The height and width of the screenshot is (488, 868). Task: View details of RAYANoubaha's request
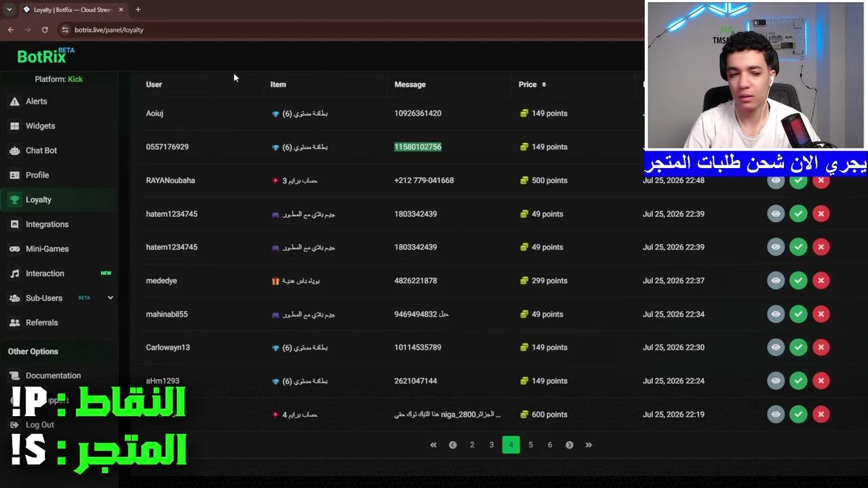(776, 180)
